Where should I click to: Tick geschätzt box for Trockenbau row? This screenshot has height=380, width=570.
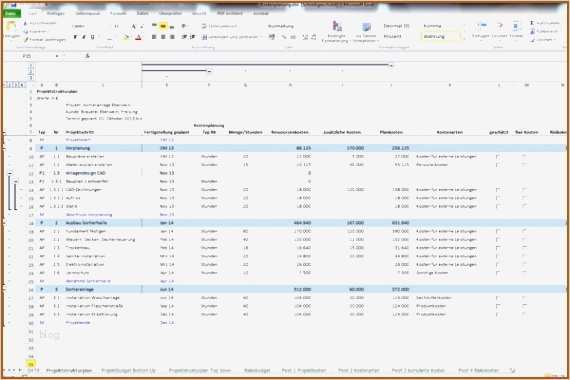point(498,248)
